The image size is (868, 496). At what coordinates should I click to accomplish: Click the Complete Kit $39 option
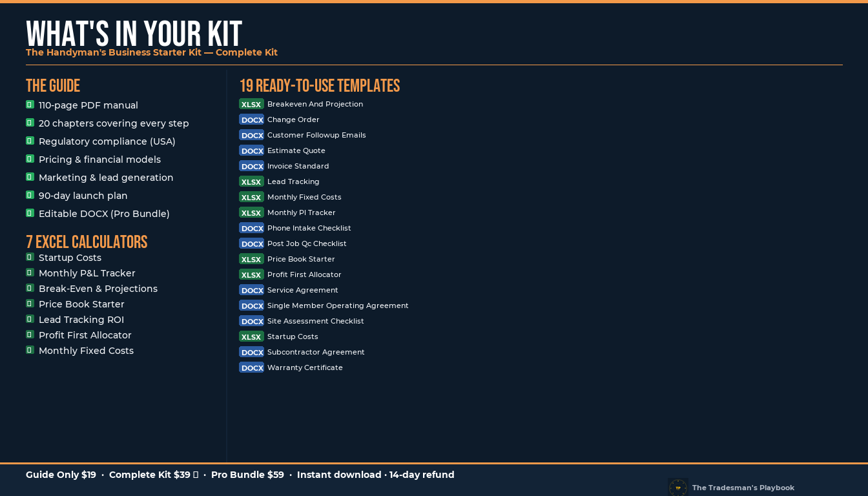(x=154, y=475)
